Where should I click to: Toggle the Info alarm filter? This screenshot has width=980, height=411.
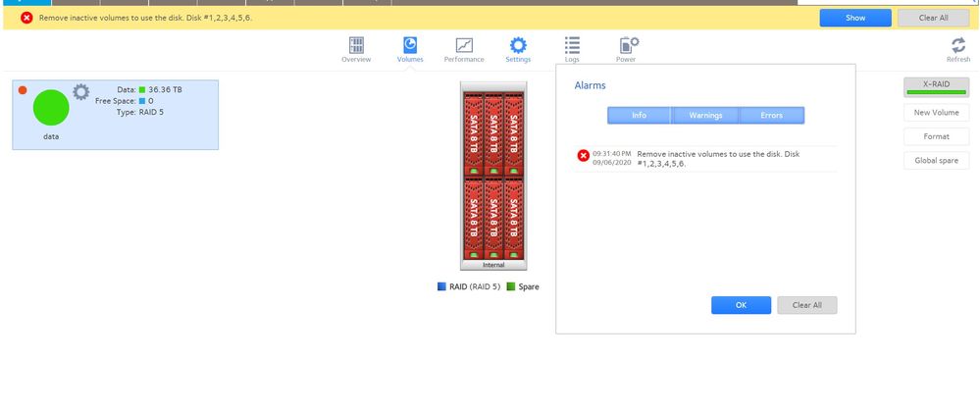639,116
